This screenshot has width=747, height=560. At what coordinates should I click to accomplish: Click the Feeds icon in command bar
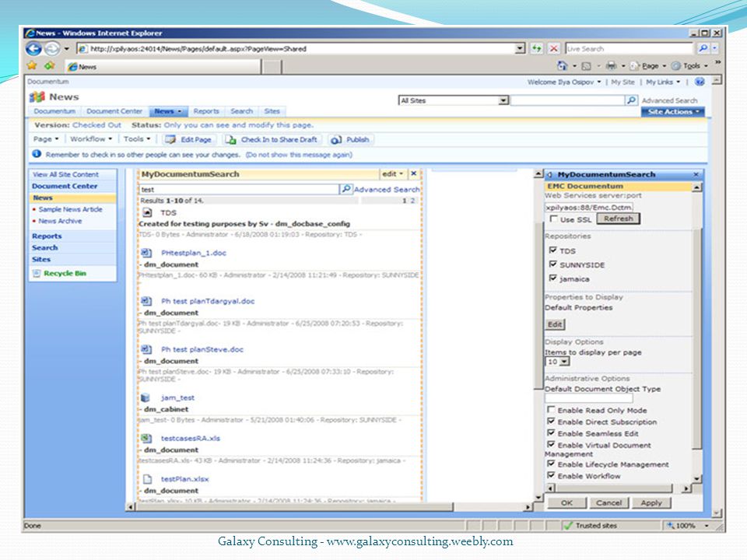(x=587, y=66)
